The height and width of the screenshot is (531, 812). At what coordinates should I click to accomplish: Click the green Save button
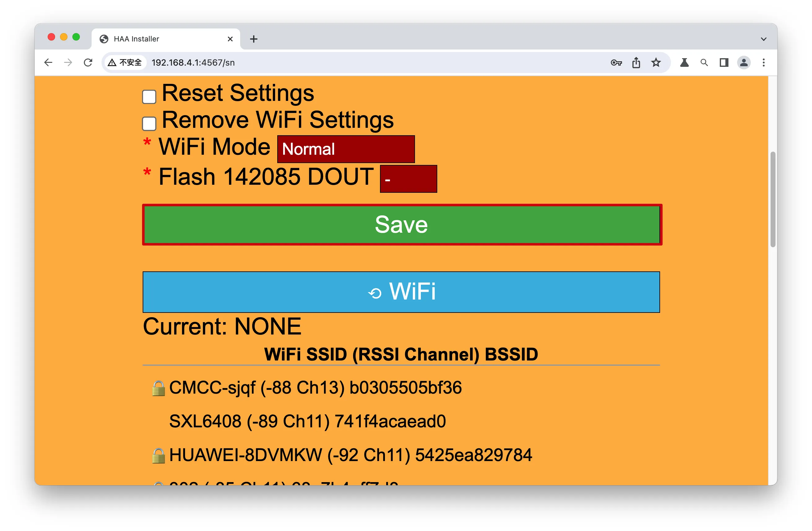tap(402, 225)
